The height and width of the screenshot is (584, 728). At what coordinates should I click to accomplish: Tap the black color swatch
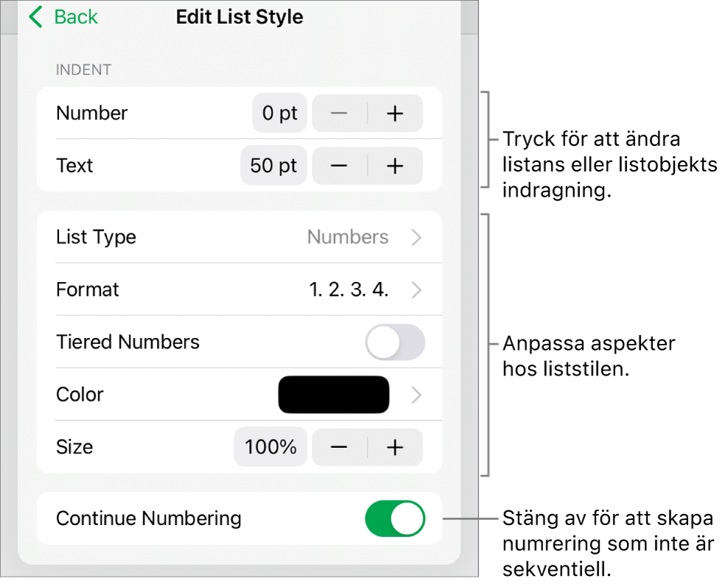point(333,395)
